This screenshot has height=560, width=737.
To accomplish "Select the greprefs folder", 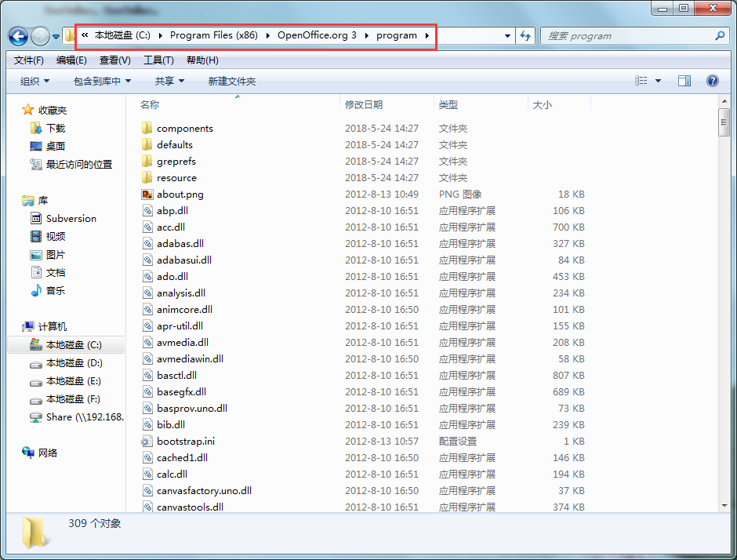I will (x=176, y=162).
